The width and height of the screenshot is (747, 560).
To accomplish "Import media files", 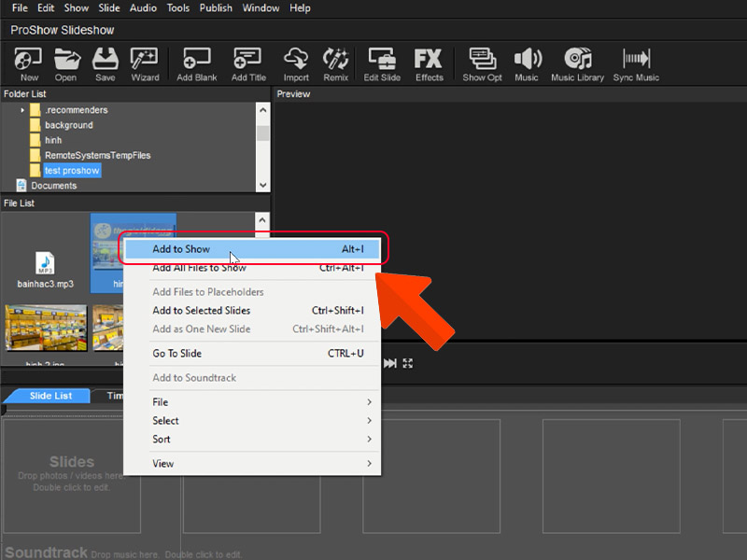I will 295,63.
